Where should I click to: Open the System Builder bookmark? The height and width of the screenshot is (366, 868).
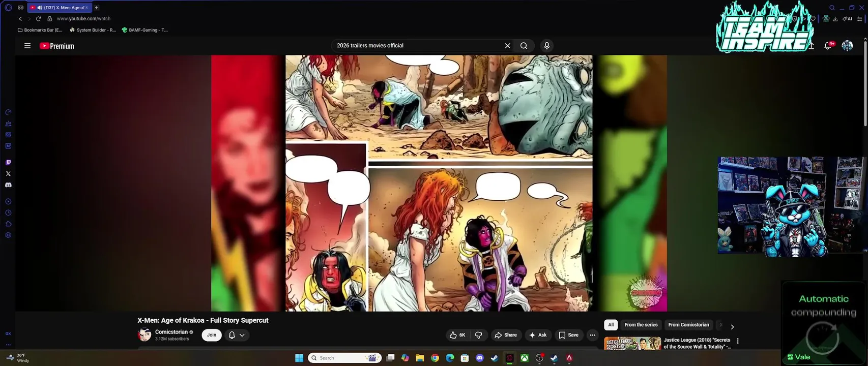coord(93,30)
